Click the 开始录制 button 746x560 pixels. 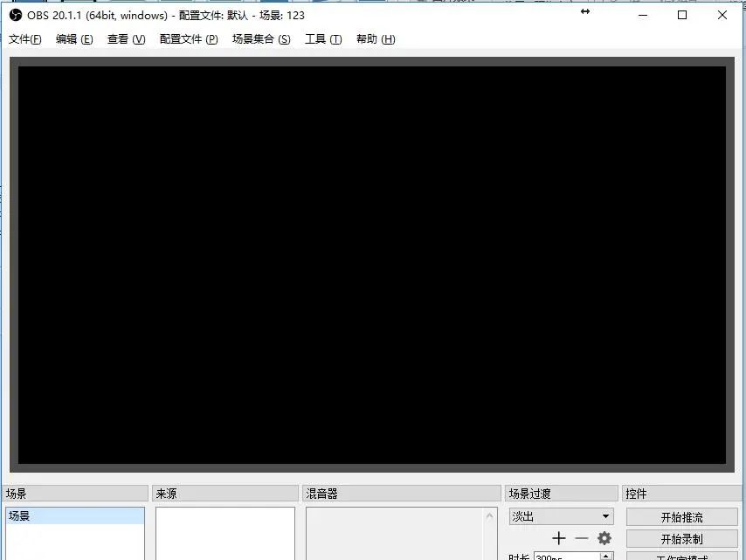tap(681, 538)
